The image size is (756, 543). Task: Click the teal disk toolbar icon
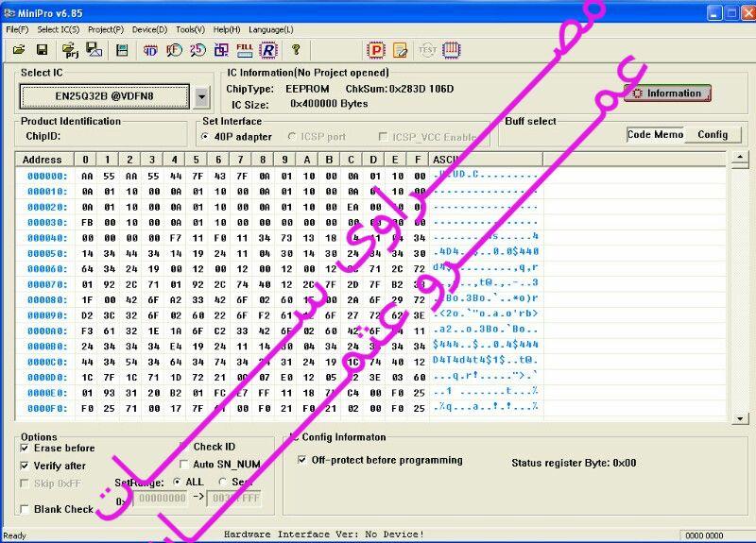coord(122,50)
